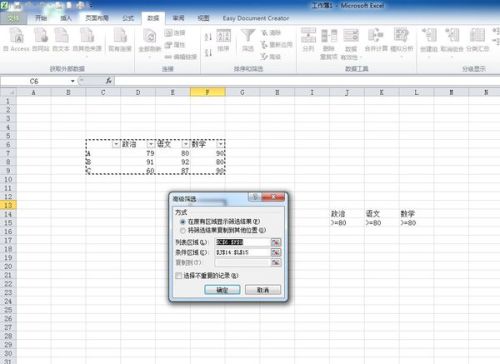Click the Sort Ascending (A→Z) icon
This screenshot has height=364, width=500.
tap(208, 37)
